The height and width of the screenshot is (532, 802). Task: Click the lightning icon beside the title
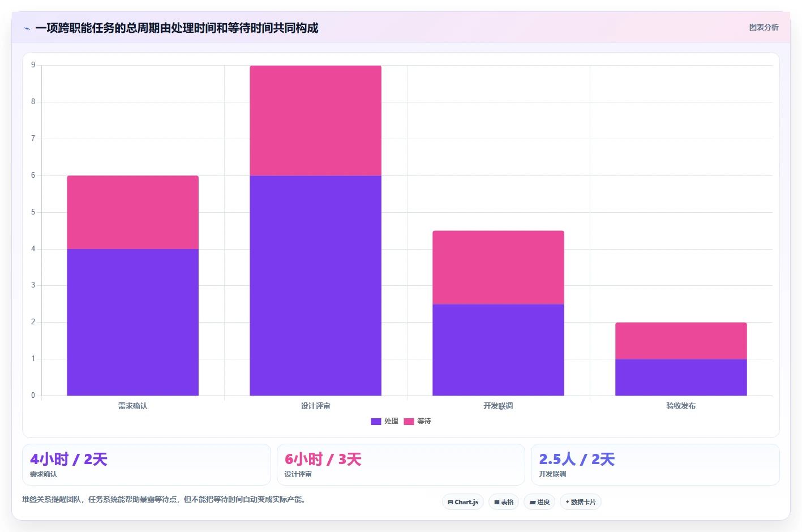point(27,28)
